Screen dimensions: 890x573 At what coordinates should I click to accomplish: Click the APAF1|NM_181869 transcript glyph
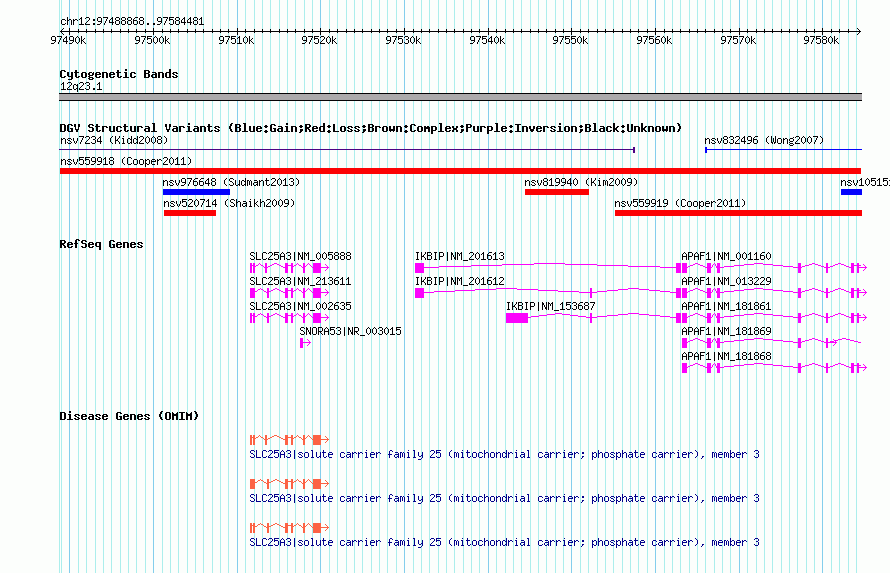coord(771,343)
